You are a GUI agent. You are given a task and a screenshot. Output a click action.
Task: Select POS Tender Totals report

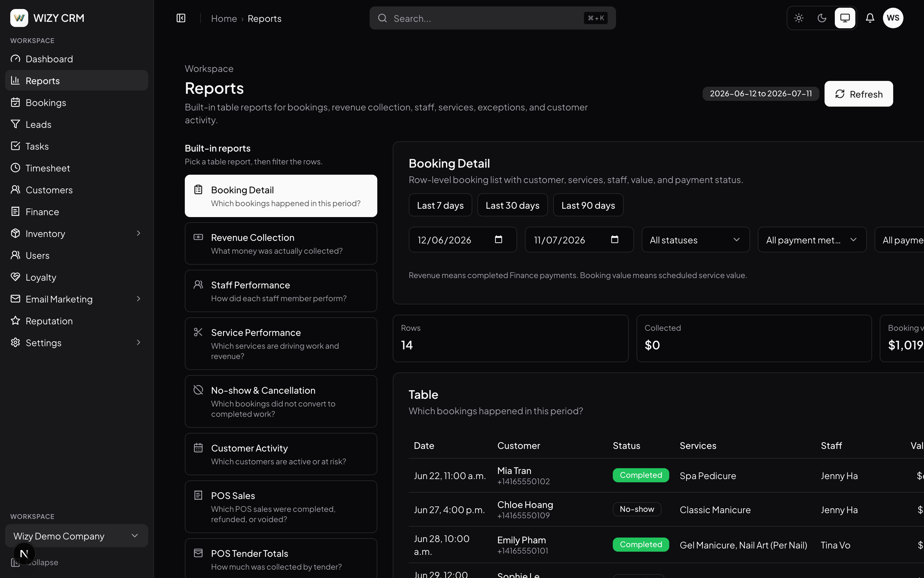click(281, 558)
